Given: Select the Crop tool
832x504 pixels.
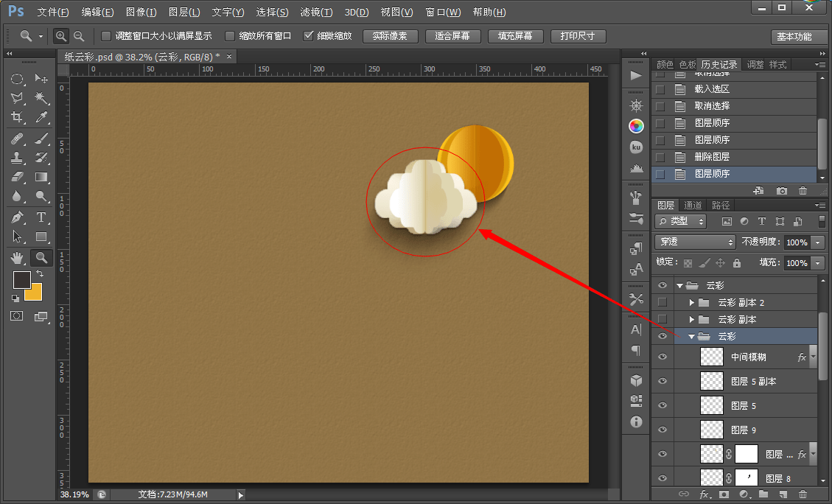Looking at the screenshot, I should 17,117.
